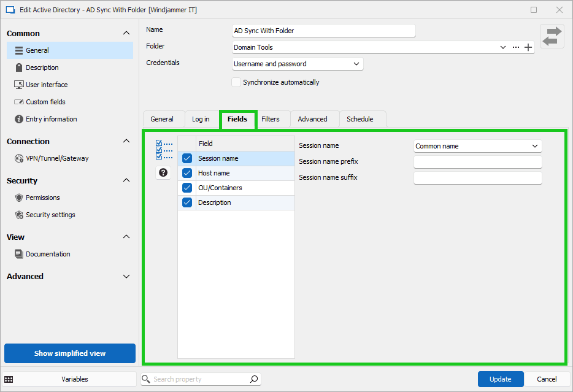Open VPN/Tunnel/Gateway settings in sidebar
Image resolution: width=573 pixels, height=392 pixels.
56,158
